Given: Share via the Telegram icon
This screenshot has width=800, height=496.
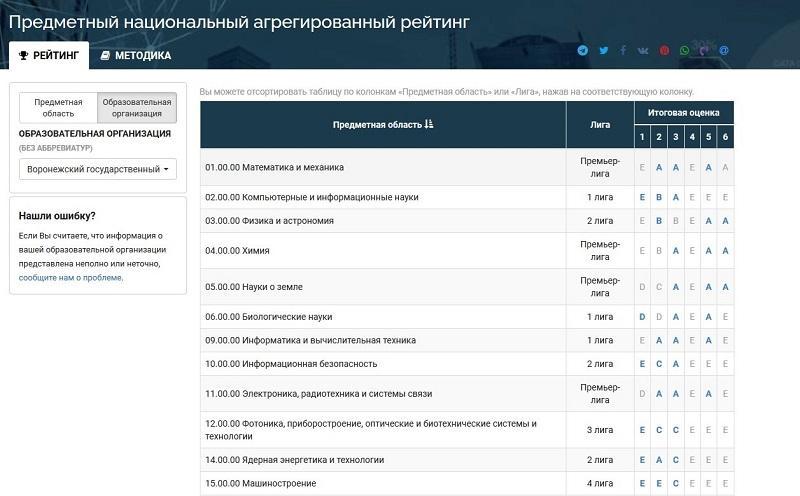Looking at the screenshot, I should 583,50.
